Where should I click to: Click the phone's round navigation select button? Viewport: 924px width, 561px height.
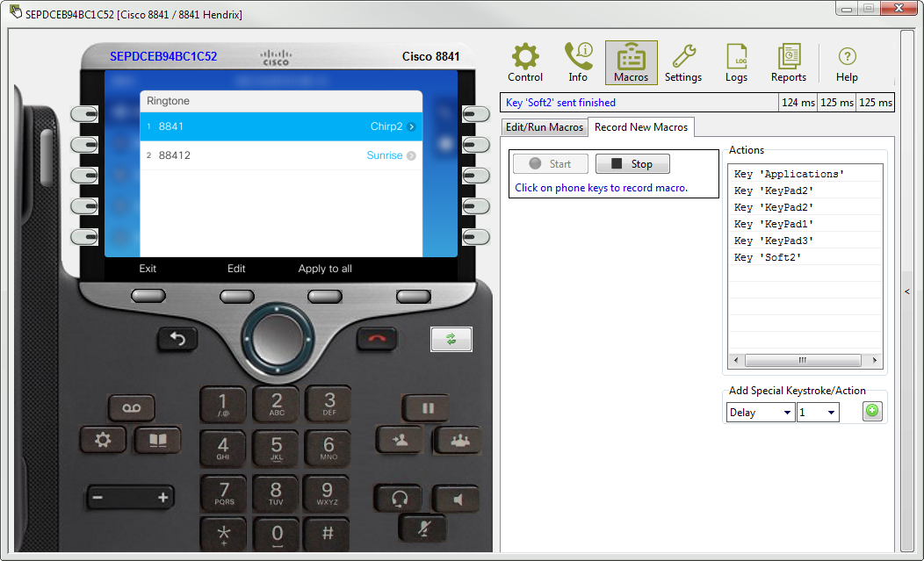(x=277, y=338)
